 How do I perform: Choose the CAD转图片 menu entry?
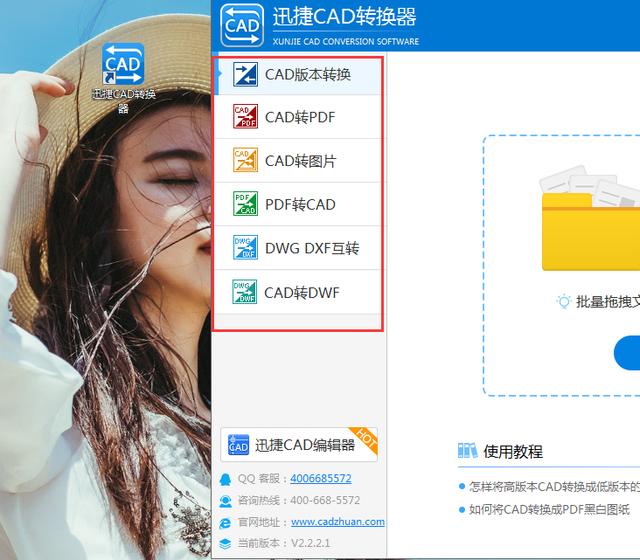(298, 160)
